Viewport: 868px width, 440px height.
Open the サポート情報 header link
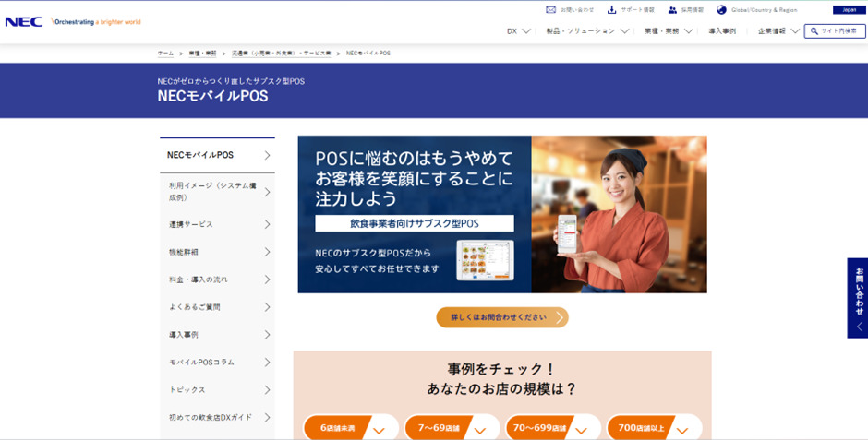(x=638, y=10)
